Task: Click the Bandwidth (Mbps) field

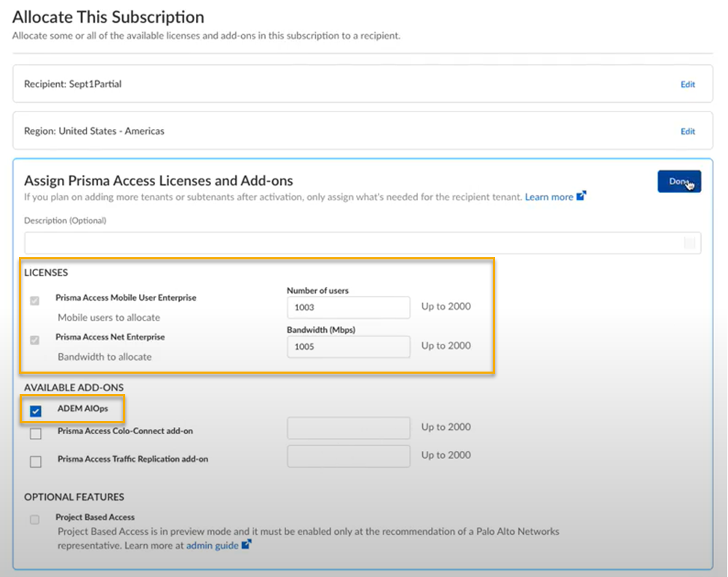Action: tap(349, 347)
